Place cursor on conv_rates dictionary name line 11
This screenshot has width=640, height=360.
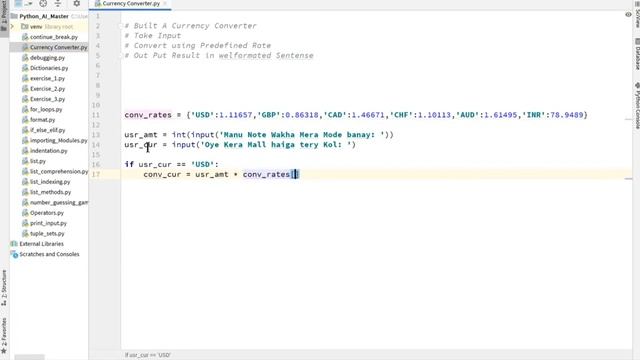click(148, 115)
